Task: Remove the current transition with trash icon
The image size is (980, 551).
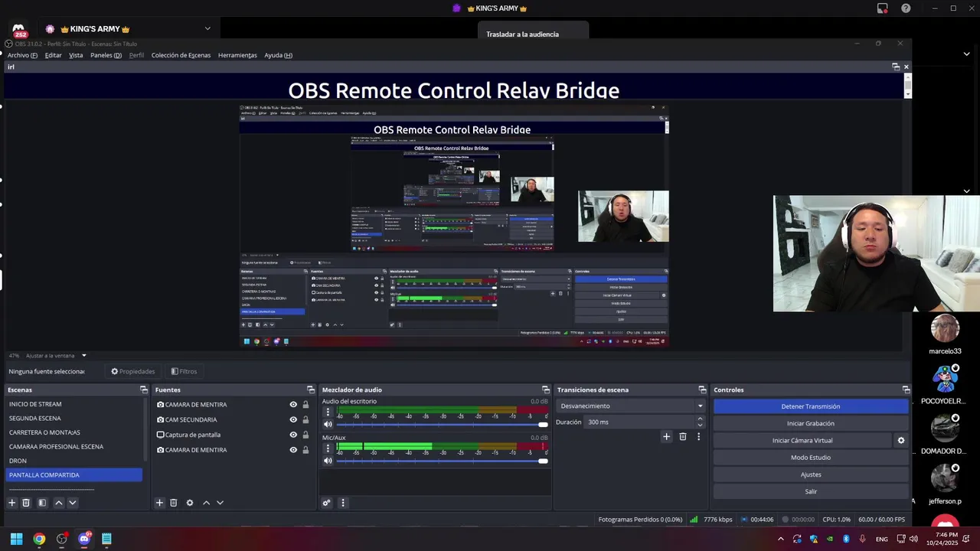Action: tap(683, 437)
